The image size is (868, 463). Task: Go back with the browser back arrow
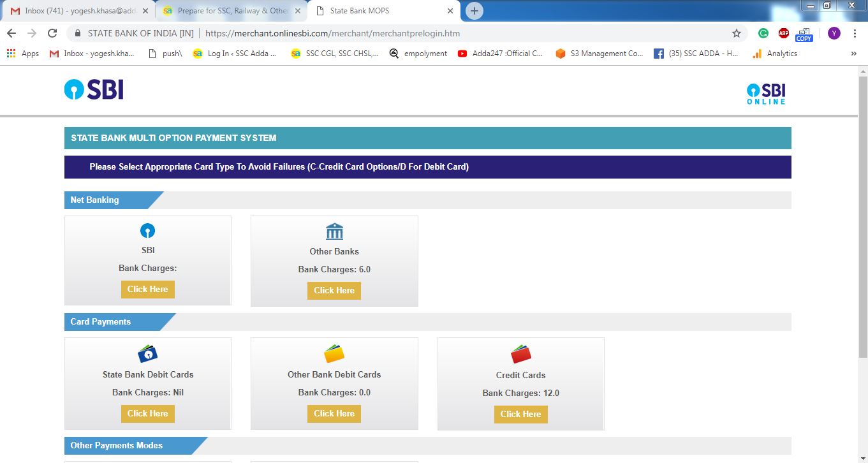[x=11, y=33]
